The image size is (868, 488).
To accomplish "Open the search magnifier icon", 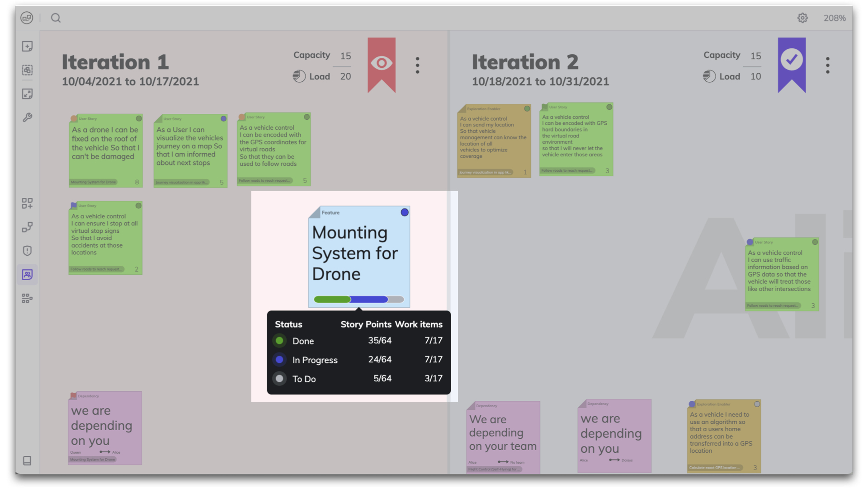I will point(56,18).
